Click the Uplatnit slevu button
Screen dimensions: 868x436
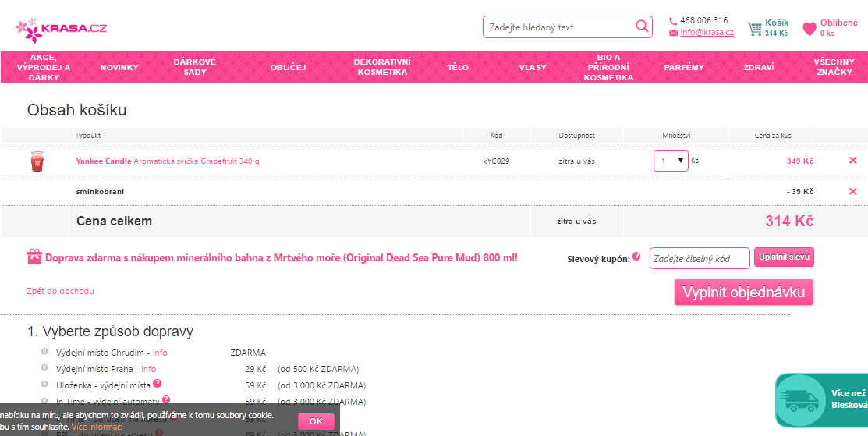click(x=784, y=257)
